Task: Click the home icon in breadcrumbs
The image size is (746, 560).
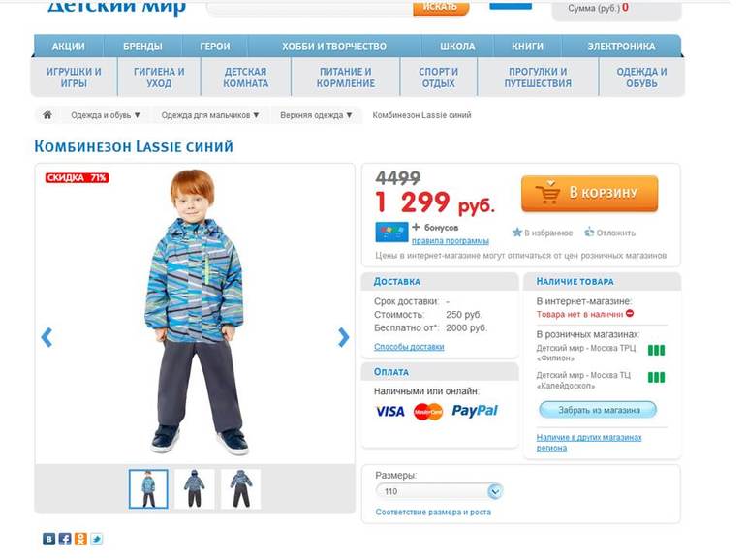Action: point(47,114)
